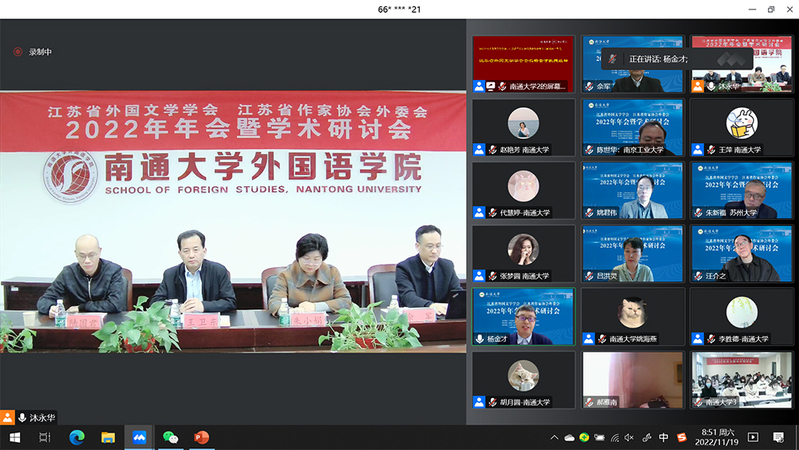Click the 录制中 recording indicator
This screenshot has width=799, height=450.
tap(33, 52)
